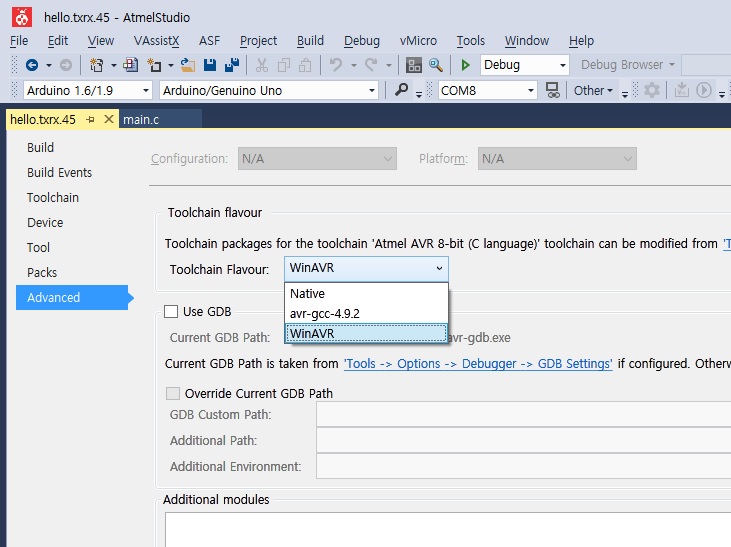Open the Configuration N/A dropdown
Viewport: 731px width, 547px height.
(317, 159)
